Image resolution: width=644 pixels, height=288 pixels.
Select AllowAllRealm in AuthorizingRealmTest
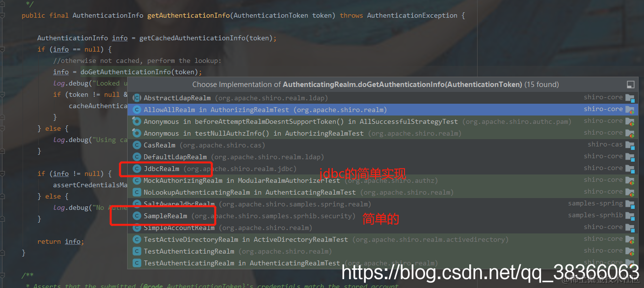coord(383,110)
